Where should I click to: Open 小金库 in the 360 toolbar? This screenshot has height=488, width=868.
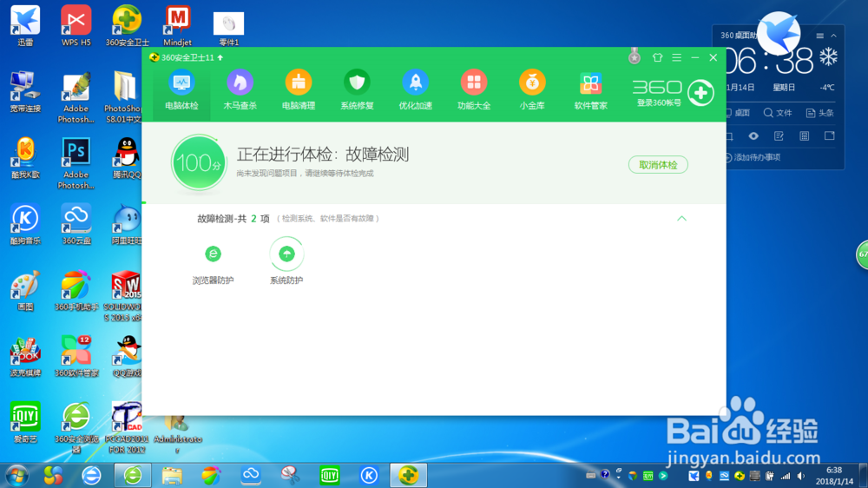(532, 91)
